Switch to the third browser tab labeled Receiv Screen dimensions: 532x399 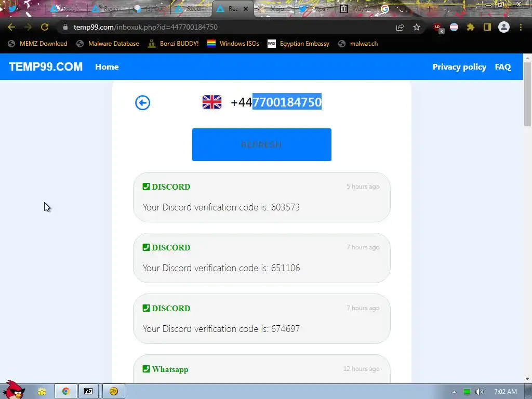pos(108,9)
